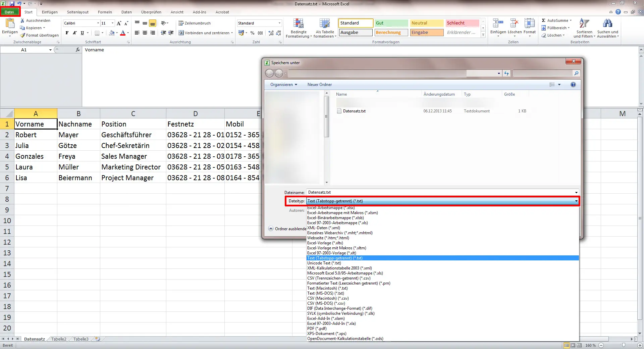The width and height of the screenshot is (644, 349).
Task: Toggle bold formatting (F)
Action: (x=66, y=33)
